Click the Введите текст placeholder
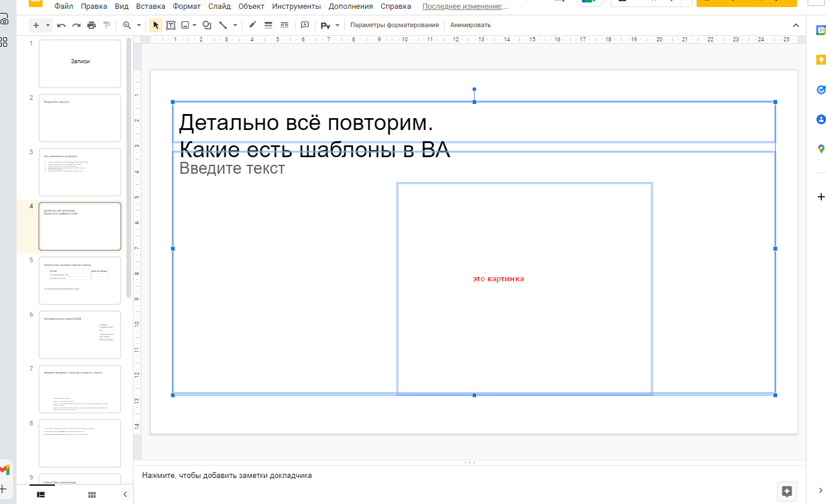This screenshot has height=504, width=826. (x=232, y=168)
